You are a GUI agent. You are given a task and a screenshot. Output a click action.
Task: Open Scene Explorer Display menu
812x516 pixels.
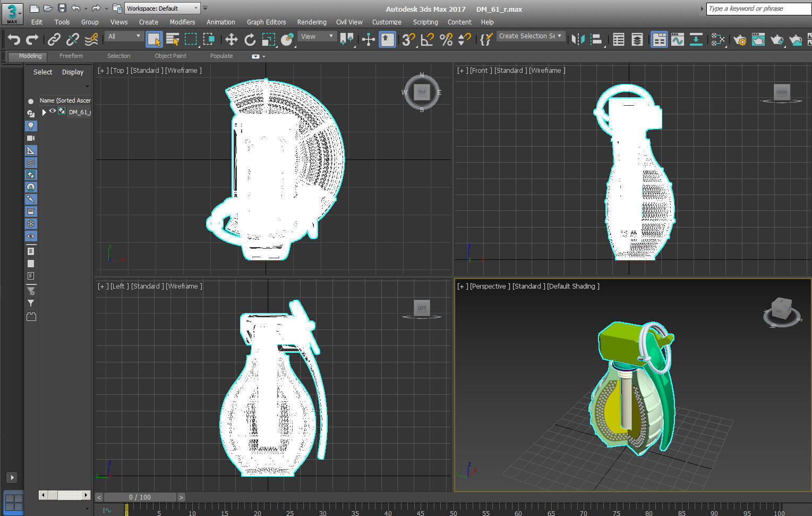point(73,72)
